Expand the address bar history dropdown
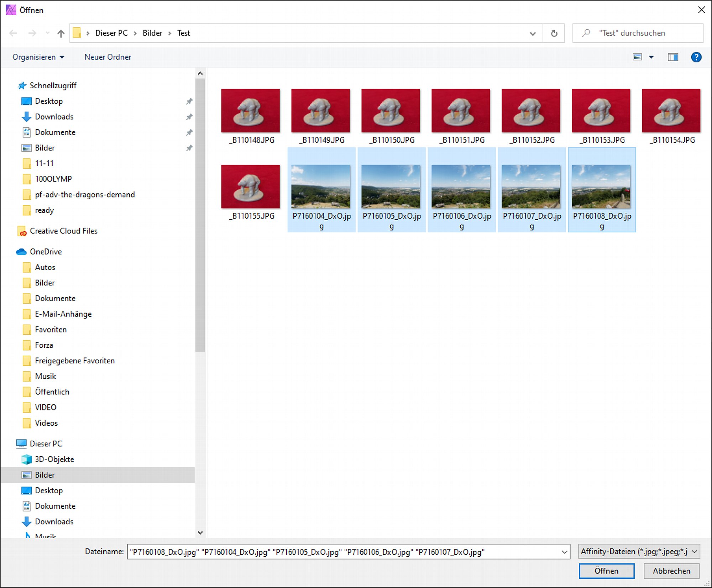The width and height of the screenshot is (712, 588). [x=533, y=33]
